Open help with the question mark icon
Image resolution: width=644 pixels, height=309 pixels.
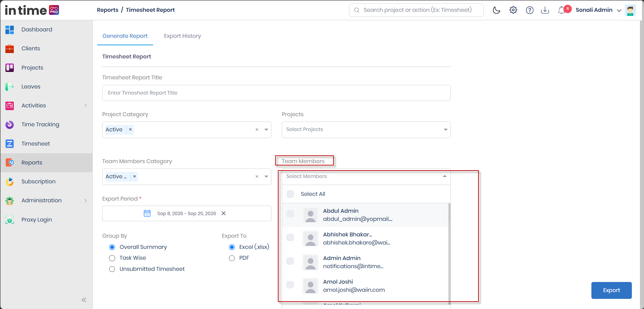530,10
